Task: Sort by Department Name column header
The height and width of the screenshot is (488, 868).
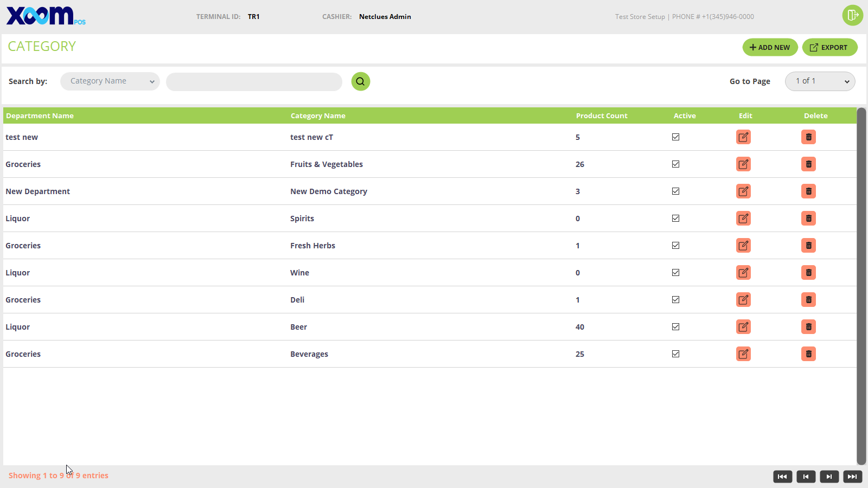Action: pyautogui.click(x=40, y=115)
